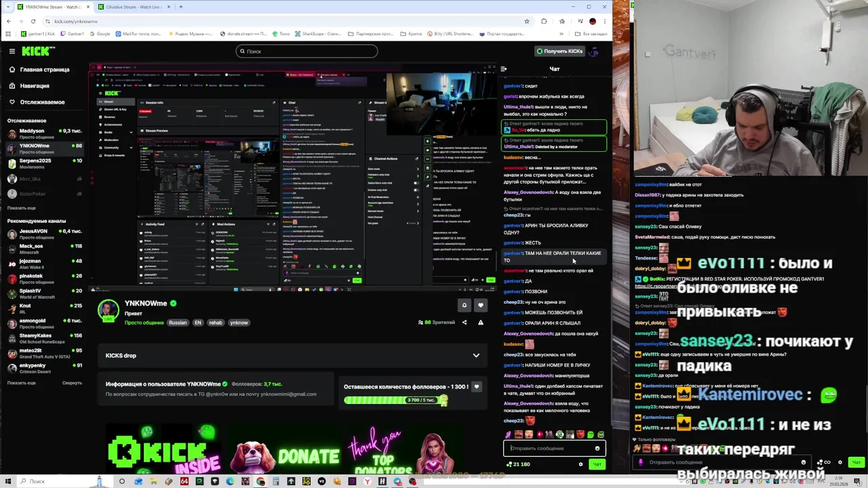Click the Получить KICKs button
The width and height of the screenshot is (868, 488).
[560, 51]
